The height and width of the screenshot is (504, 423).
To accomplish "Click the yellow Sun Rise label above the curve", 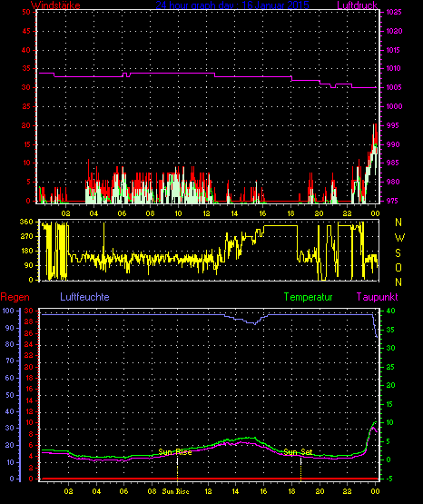I will pos(175,452).
